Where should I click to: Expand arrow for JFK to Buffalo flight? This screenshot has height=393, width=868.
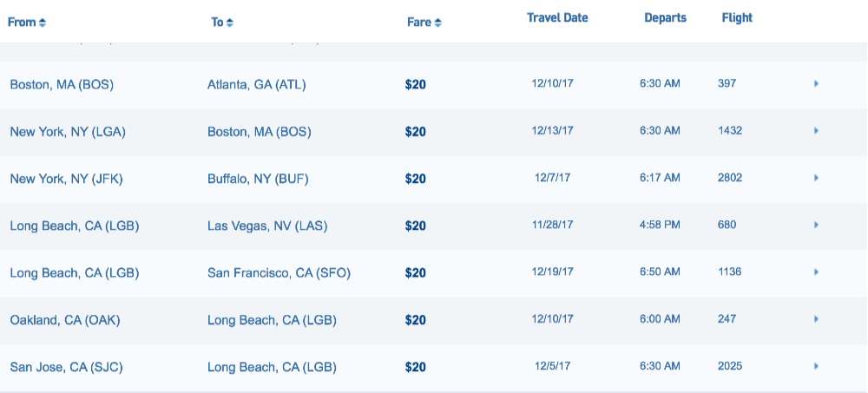[x=816, y=178]
